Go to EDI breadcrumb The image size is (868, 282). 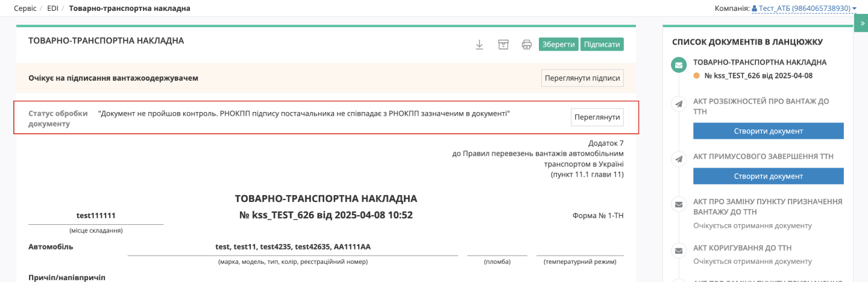coord(52,8)
